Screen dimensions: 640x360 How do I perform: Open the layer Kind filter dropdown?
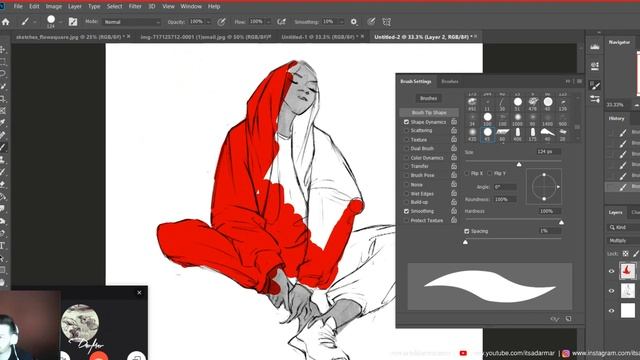coord(623,227)
